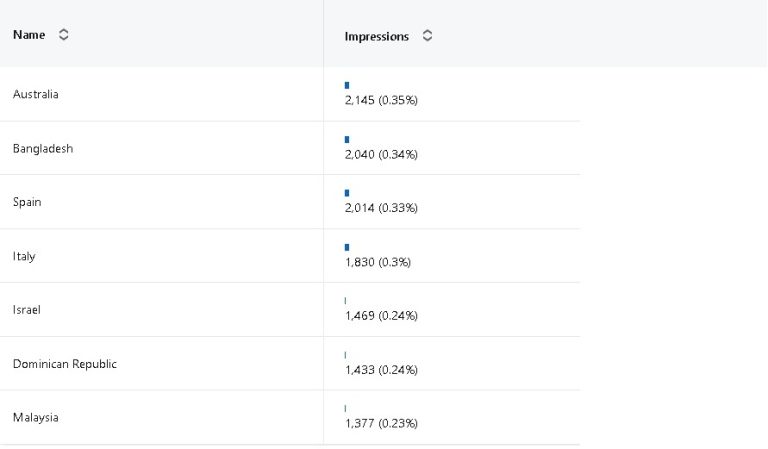768x449 pixels.
Task: Sort table by Impressions column arrows
Action: click(428, 36)
